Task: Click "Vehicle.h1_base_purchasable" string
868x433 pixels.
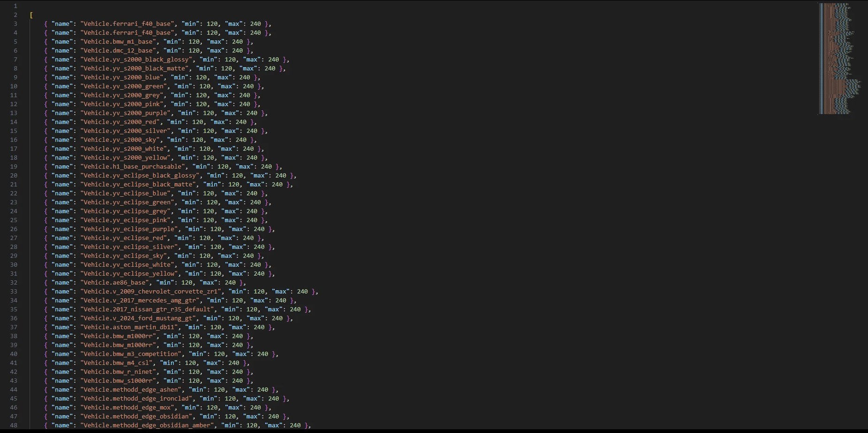Action: click(x=133, y=167)
